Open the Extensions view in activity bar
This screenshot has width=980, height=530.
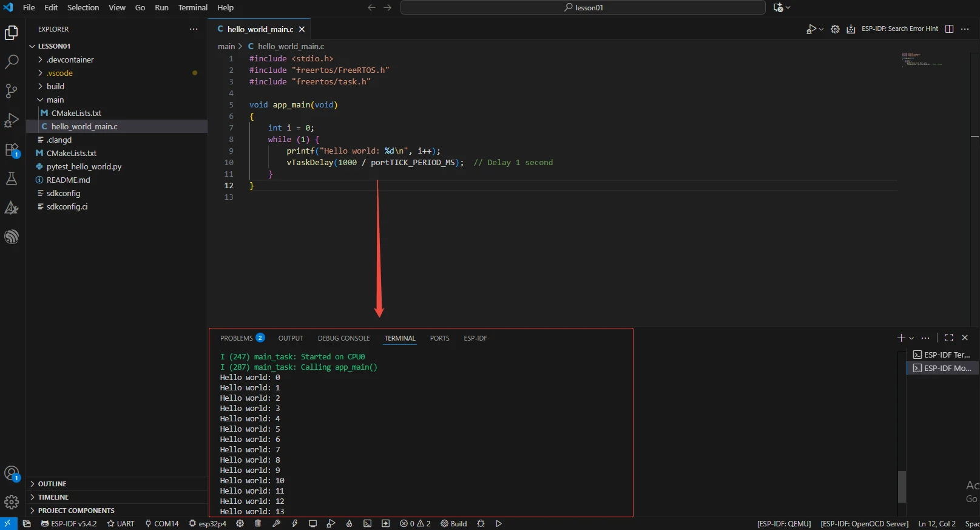[12, 150]
